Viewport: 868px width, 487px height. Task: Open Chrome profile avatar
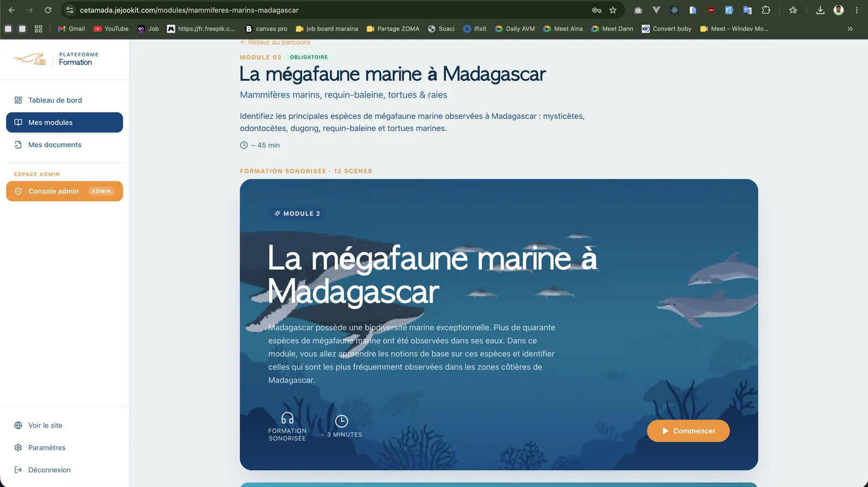pyautogui.click(x=839, y=10)
